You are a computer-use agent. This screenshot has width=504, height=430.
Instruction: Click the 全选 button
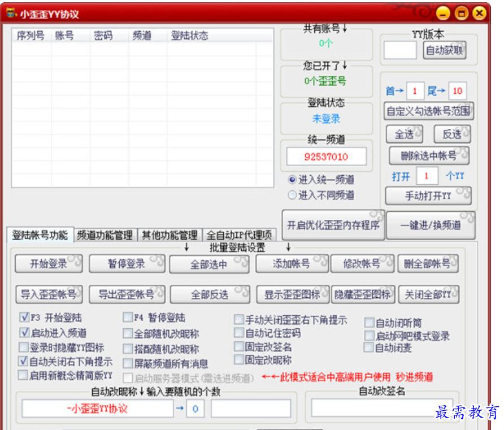(405, 134)
